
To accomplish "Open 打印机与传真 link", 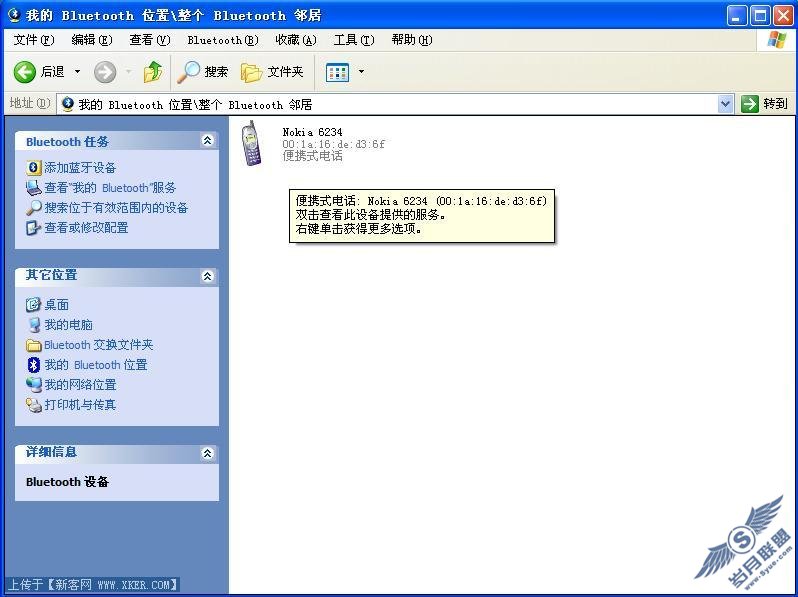I will pos(80,405).
